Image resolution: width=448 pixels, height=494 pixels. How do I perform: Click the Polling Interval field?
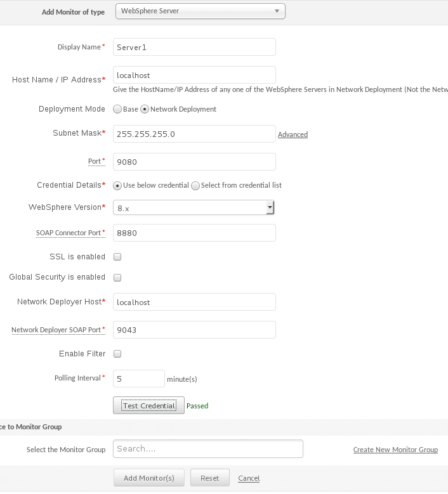139,379
